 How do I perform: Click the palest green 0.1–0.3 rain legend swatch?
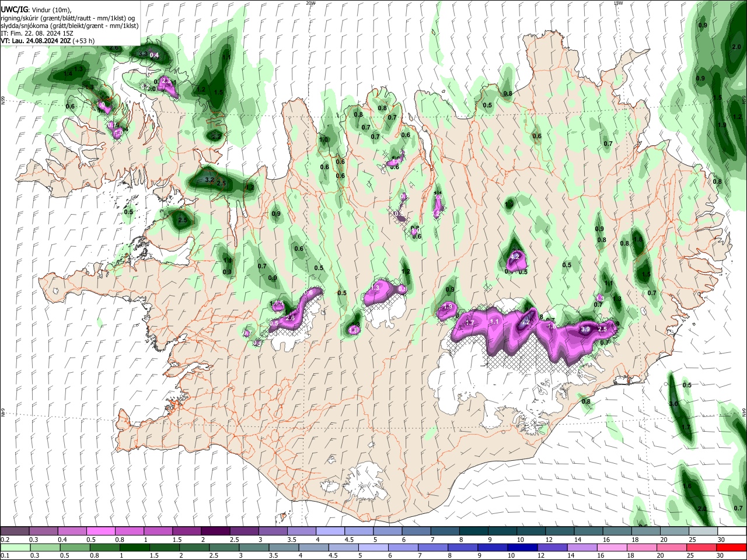tap(15, 548)
